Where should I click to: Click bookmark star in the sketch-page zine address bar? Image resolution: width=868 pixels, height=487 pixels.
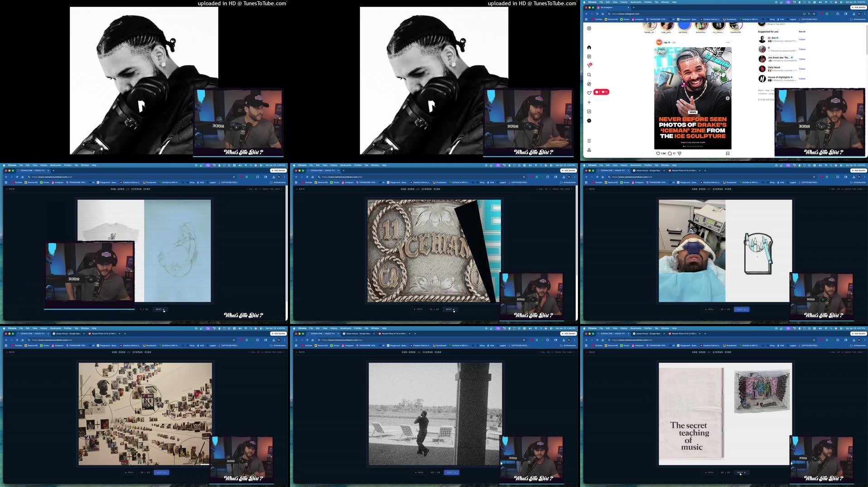pos(234,177)
